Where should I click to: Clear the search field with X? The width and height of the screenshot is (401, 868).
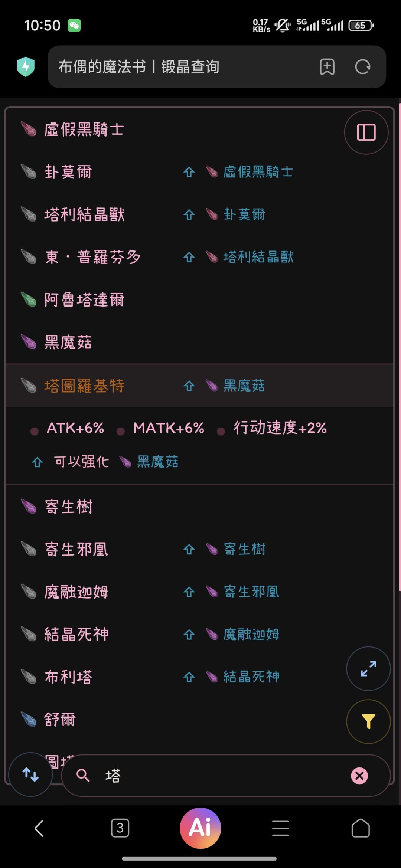359,776
